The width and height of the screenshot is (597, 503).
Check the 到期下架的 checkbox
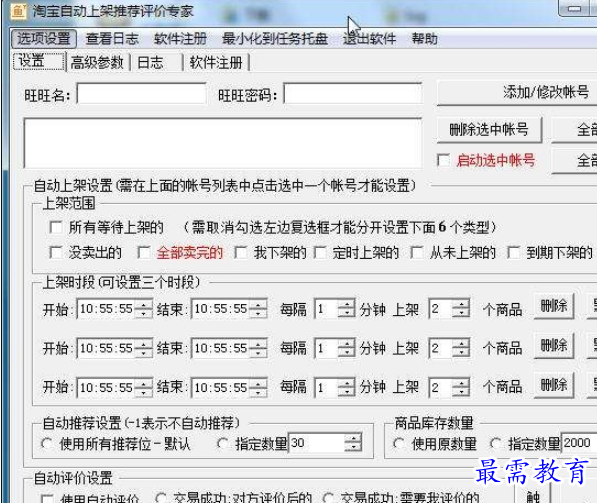point(513,252)
